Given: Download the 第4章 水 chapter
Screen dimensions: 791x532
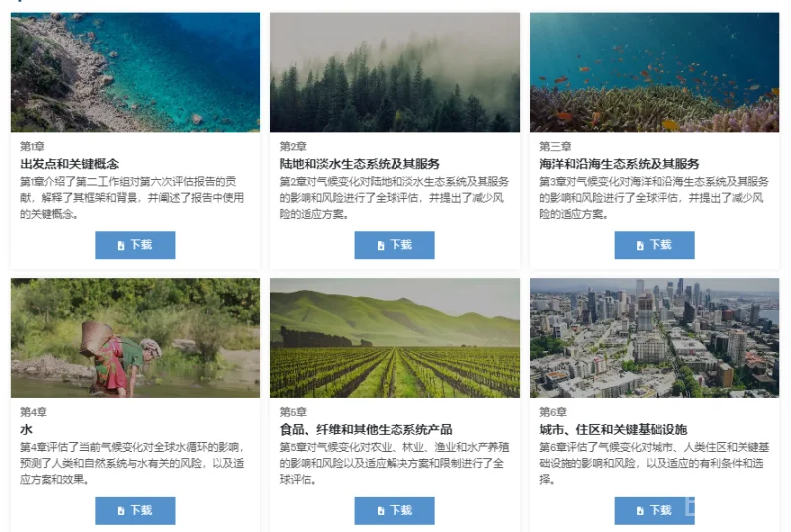Looking at the screenshot, I should (135, 511).
